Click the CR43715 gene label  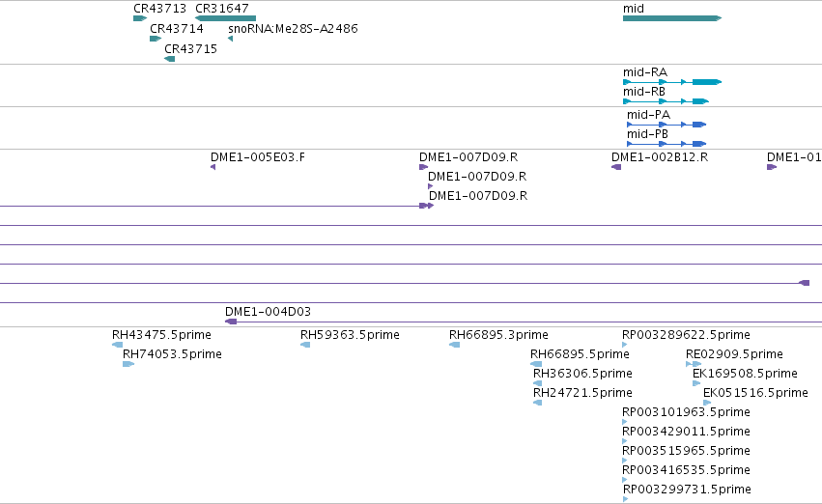[191, 49]
